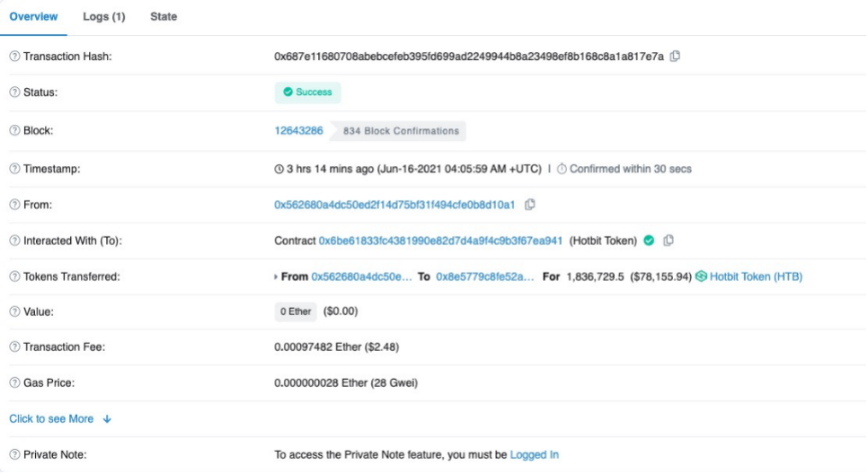Open Hotbit Token (HTB) token link
The width and height of the screenshot is (868, 474).
756,276
